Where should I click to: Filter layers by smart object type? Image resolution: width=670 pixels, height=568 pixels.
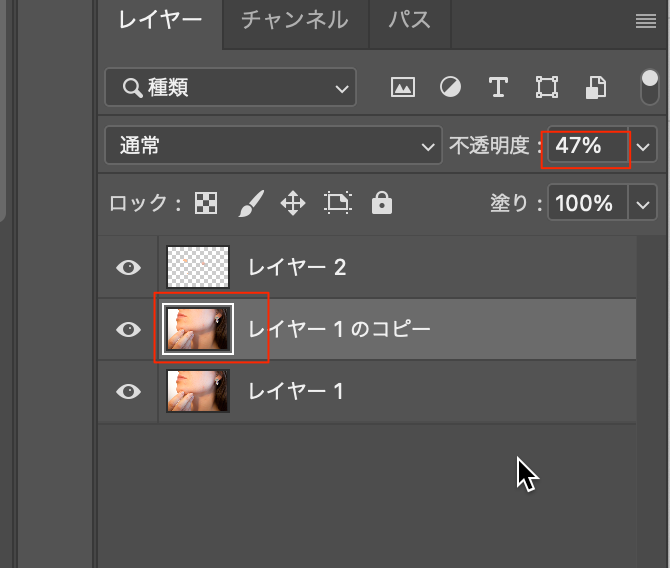pyautogui.click(x=596, y=88)
